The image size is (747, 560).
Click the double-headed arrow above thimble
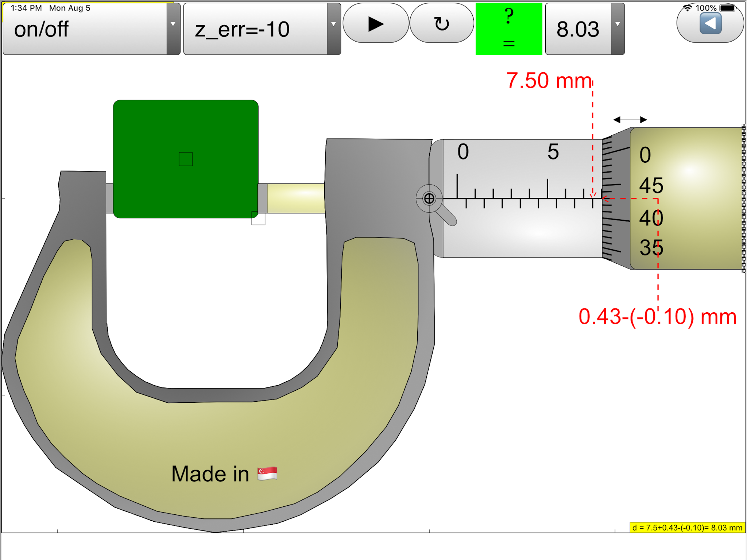tap(630, 120)
